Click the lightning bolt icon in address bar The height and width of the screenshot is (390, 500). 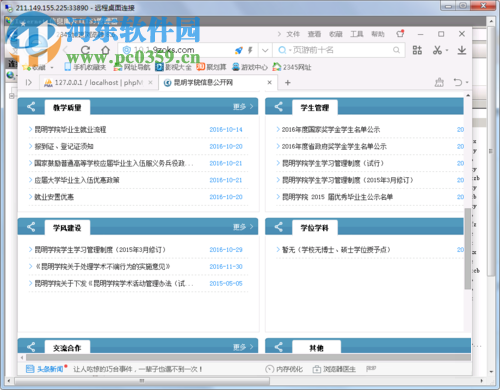coord(250,50)
